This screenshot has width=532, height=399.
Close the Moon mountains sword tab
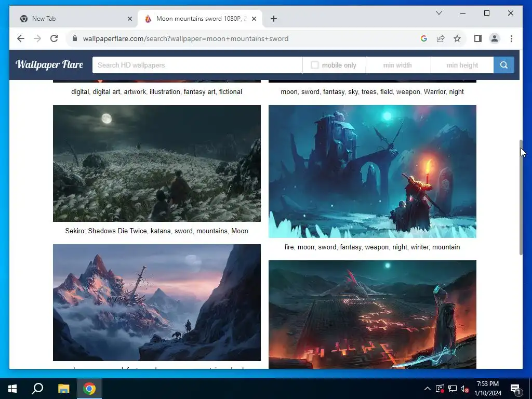click(x=254, y=19)
